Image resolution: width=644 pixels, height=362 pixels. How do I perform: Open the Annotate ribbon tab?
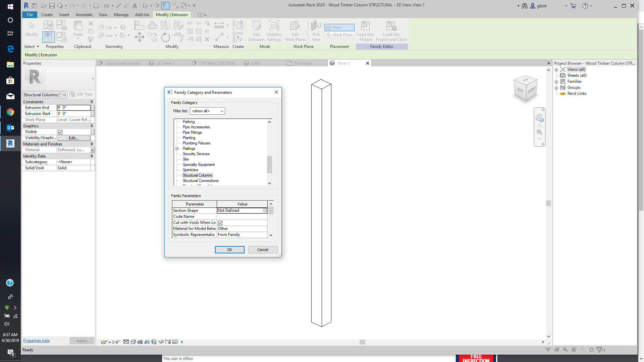tap(84, 15)
